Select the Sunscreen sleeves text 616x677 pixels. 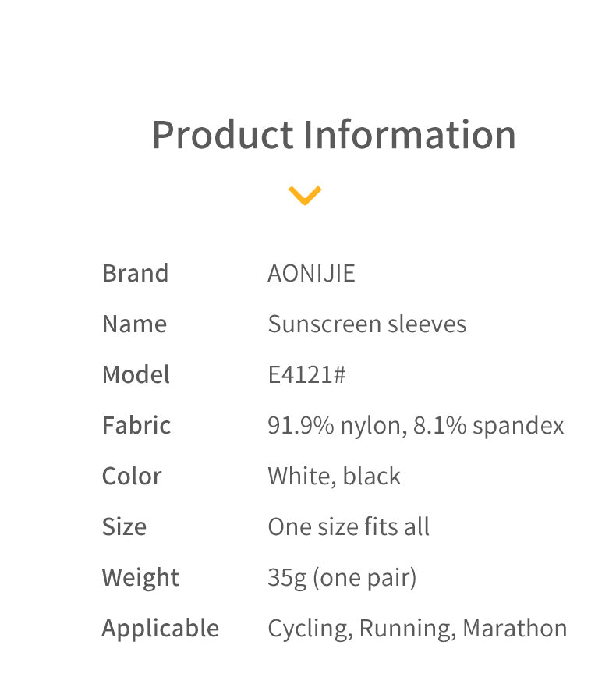[x=366, y=324]
